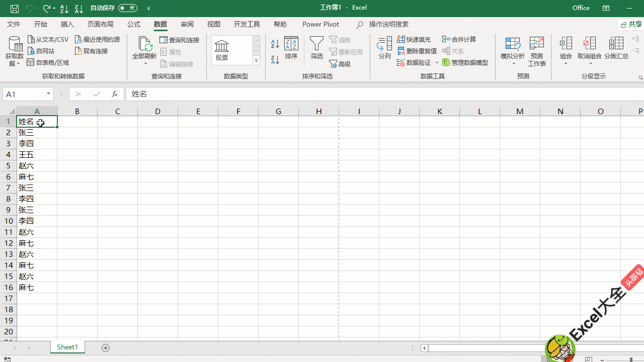Switch to the 公式 ribbon tab
This screenshot has width=644, height=362.
coord(134,24)
